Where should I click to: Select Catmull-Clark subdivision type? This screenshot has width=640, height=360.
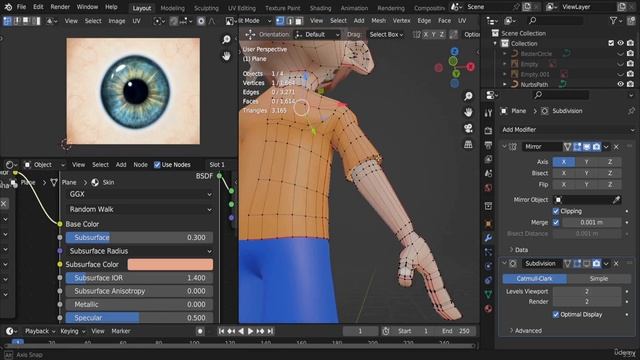pos(534,279)
